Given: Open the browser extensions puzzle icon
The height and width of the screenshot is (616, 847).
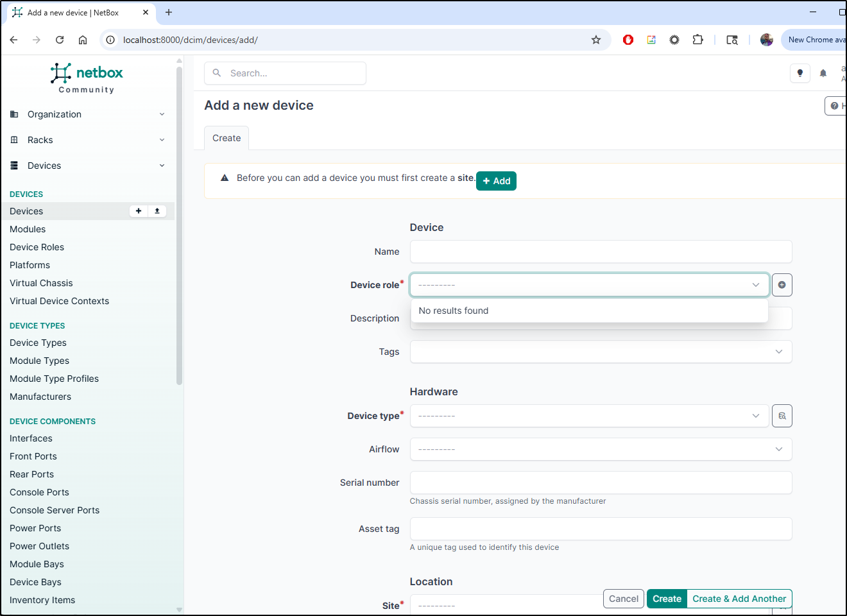Looking at the screenshot, I should tap(697, 40).
